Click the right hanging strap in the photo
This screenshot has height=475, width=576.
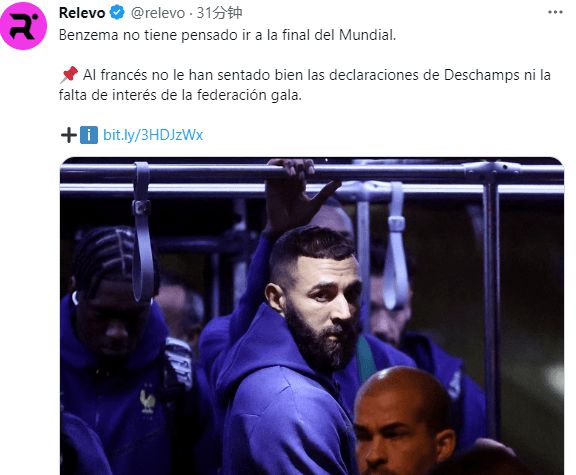click(396, 244)
